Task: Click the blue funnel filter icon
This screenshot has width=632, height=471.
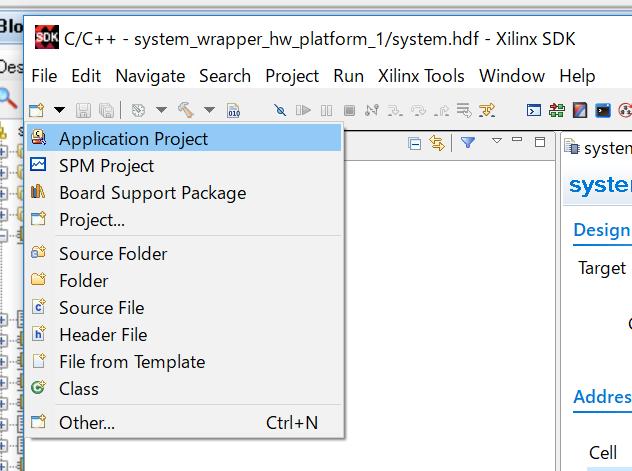Action: tap(468, 142)
